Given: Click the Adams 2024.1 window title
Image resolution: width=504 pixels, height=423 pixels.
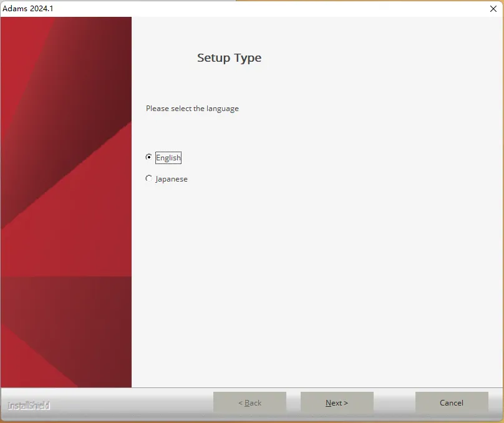Looking at the screenshot, I should [x=28, y=9].
